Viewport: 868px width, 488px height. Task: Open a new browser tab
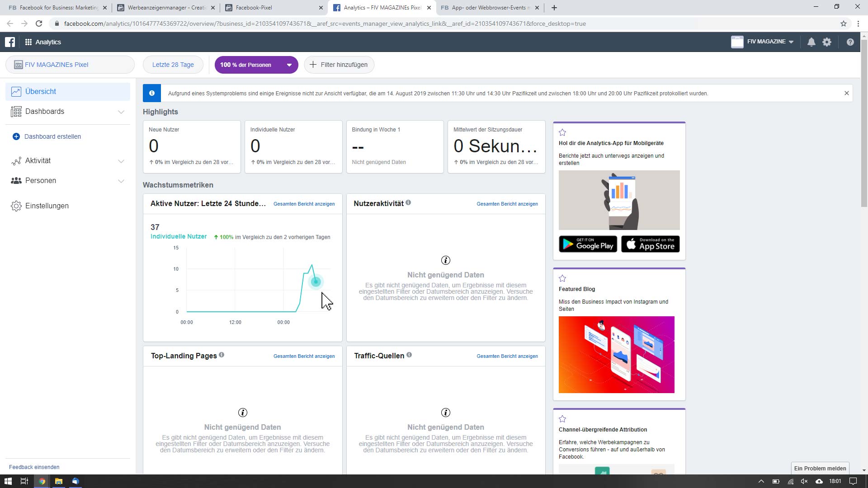click(x=554, y=8)
